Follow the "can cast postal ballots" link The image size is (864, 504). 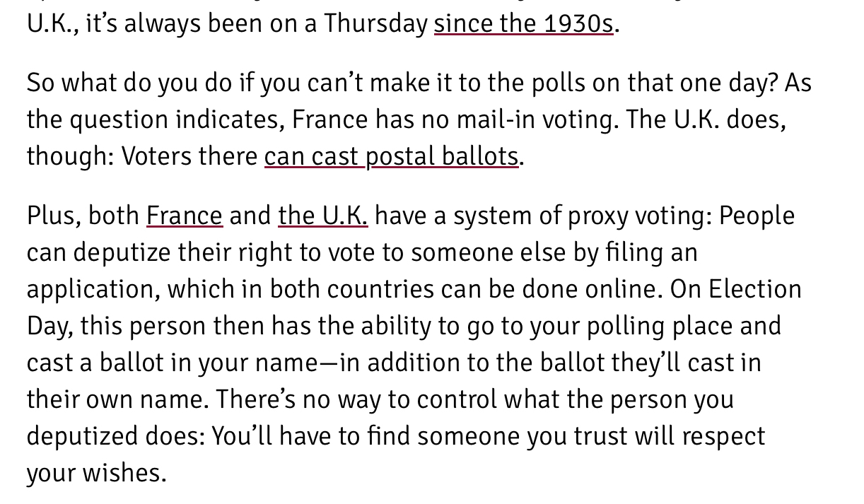391,156
